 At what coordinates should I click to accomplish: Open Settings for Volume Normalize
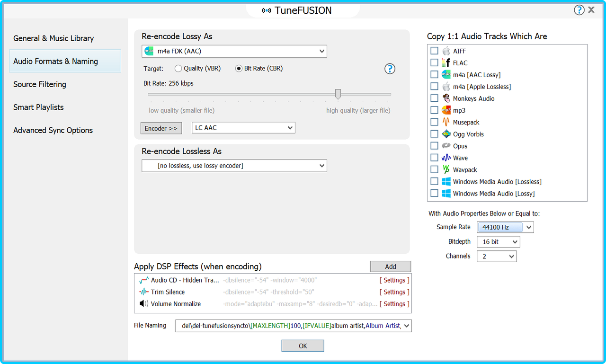click(x=394, y=304)
